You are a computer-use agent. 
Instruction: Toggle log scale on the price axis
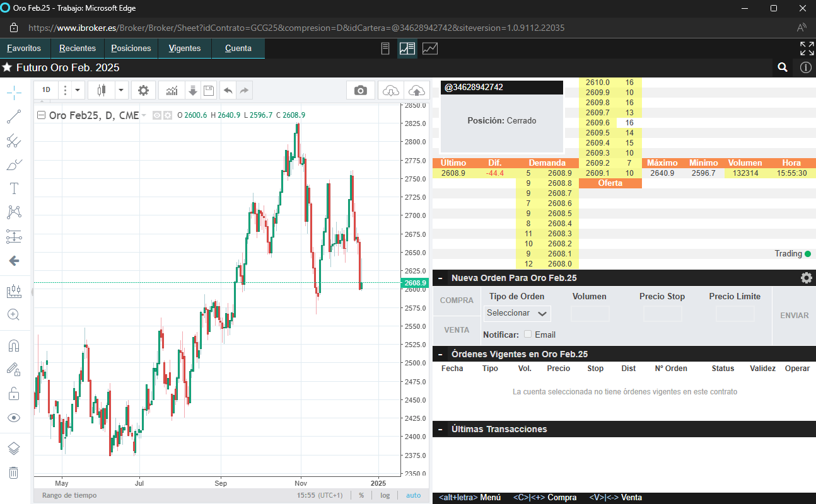[x=385, y=495]
